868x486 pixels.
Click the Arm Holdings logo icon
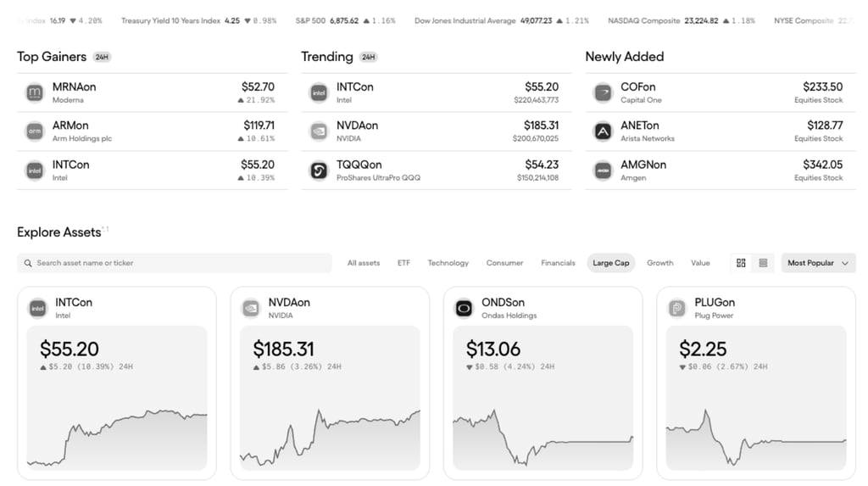pyautogui.click(x=35, y=131)
